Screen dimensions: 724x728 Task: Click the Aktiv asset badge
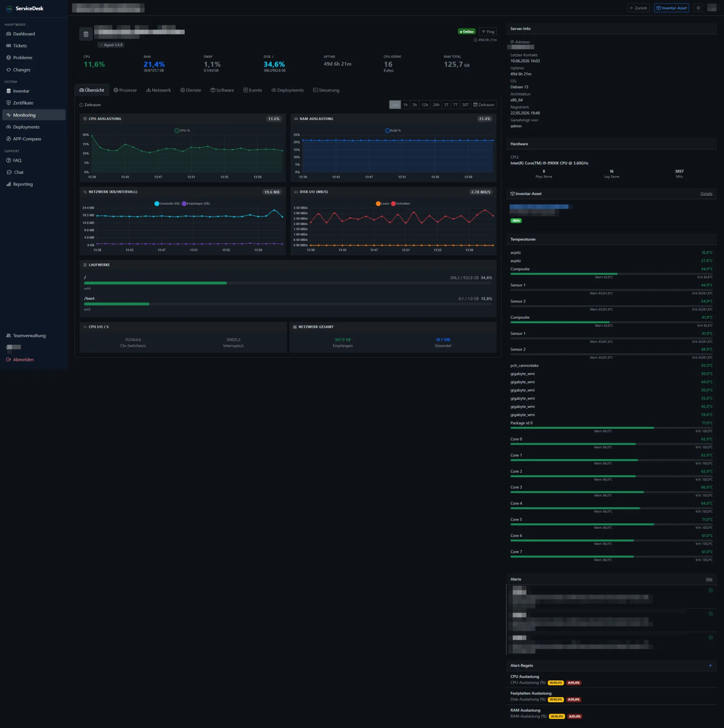coord(516,220)
